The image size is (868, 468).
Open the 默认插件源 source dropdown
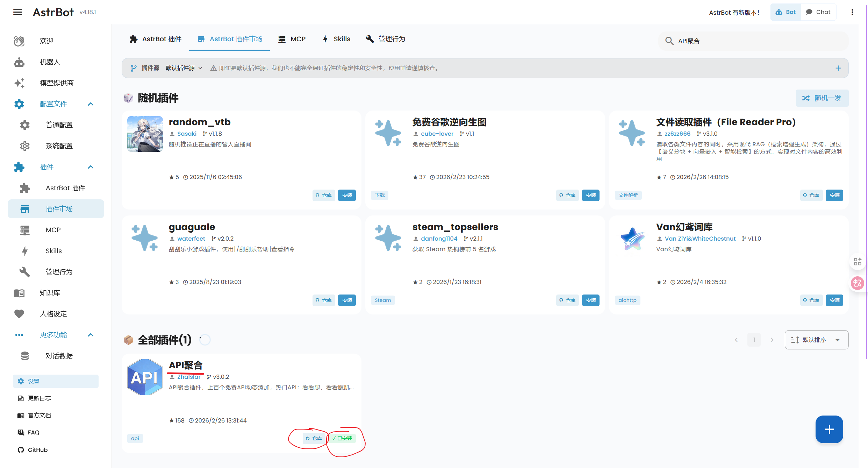(184, 68)
